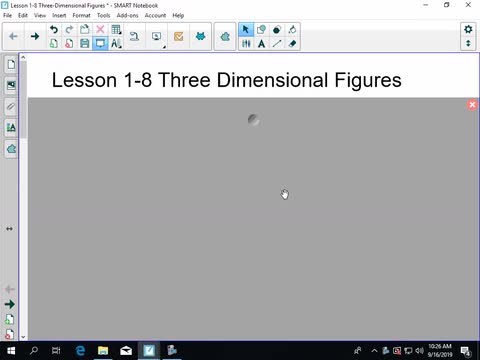Open the Attachments paperclip tab
480x360 pixels.
[11, 107]
